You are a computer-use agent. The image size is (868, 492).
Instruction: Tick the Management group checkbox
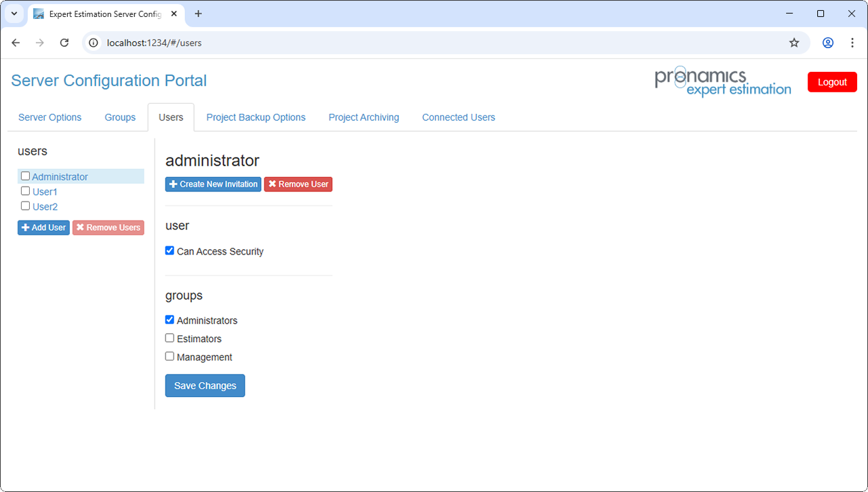coord(170,356)
